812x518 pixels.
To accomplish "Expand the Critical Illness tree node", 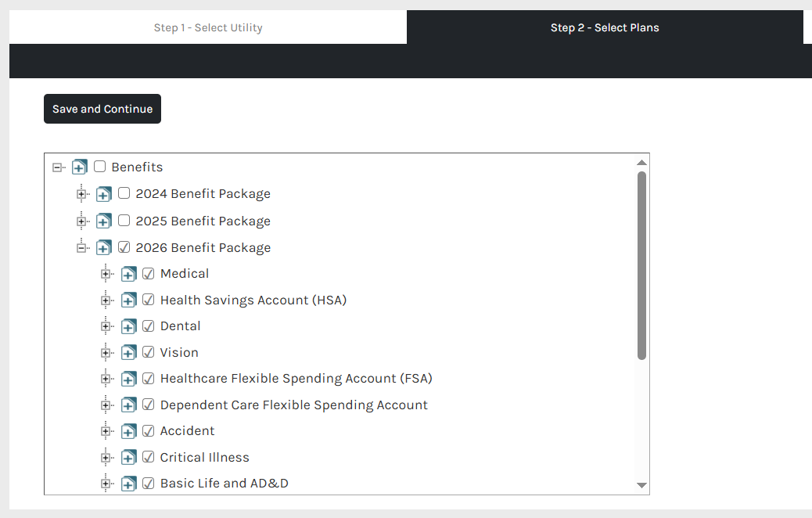I will pyautogui.click(x=106, y=458).
